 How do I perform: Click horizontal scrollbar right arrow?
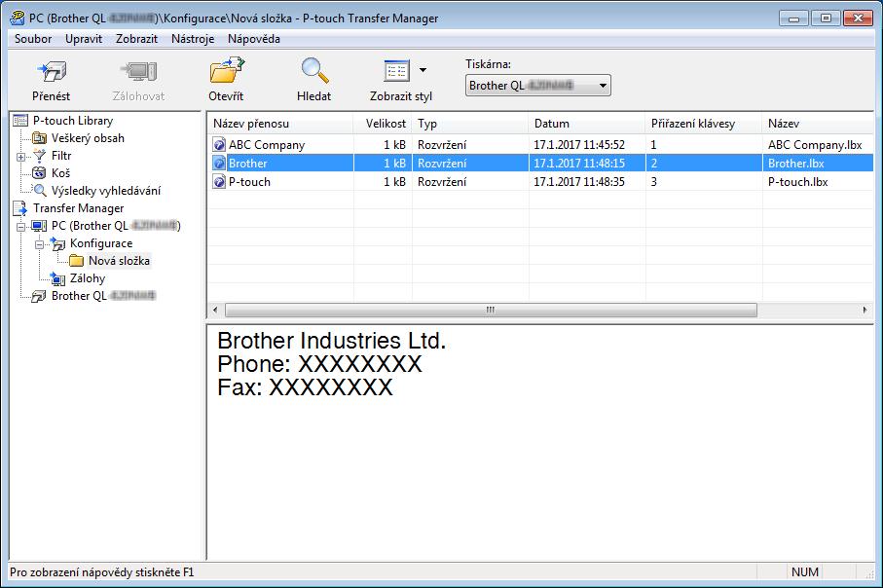(865, 310)
